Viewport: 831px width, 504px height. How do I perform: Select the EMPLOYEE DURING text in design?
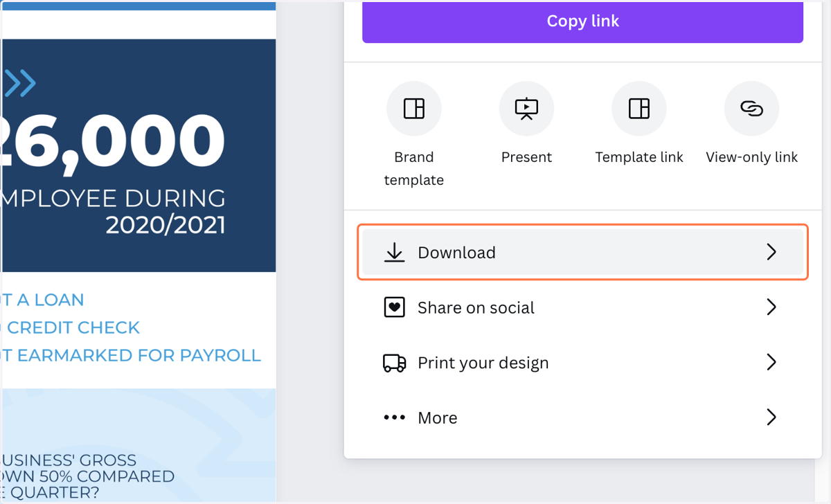[x=113, y=199]
